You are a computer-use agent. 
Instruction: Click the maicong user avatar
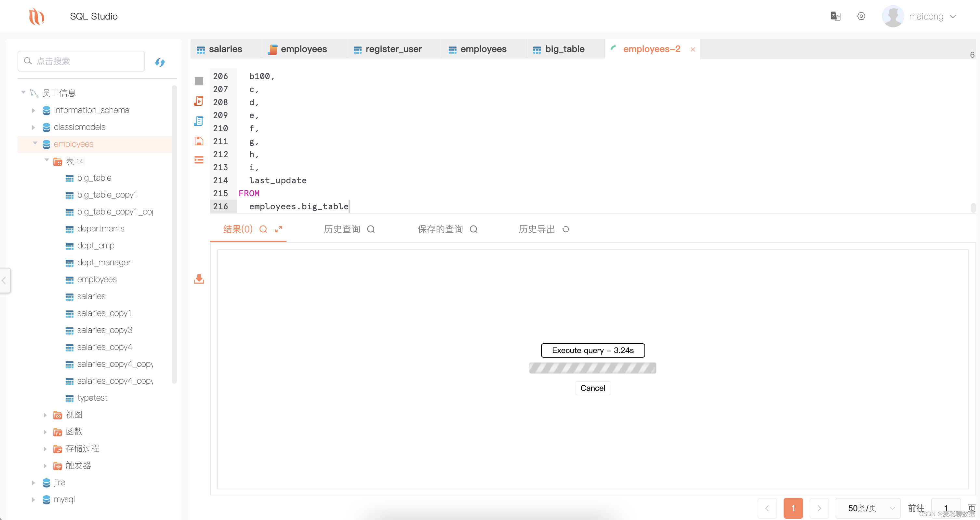pyautogui.click(x=893, y=16)
